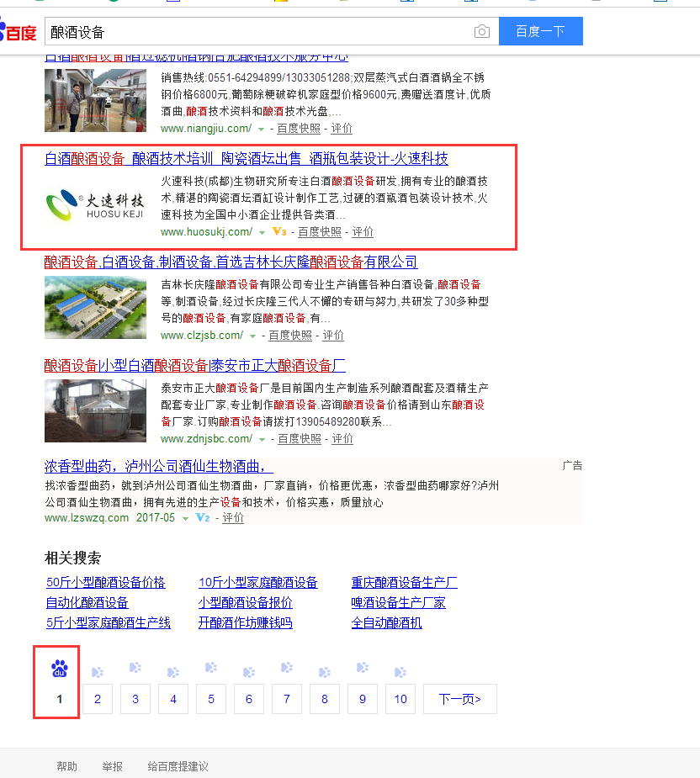Go to results page 9
Image resolution: width=700 pixels, height=778 pixels.
click(363, 699)
